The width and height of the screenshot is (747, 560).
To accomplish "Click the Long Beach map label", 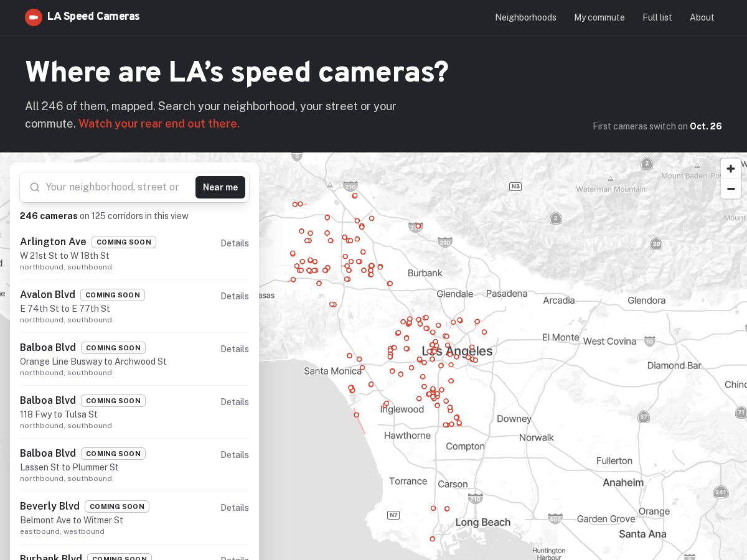I will pos(483,522).
